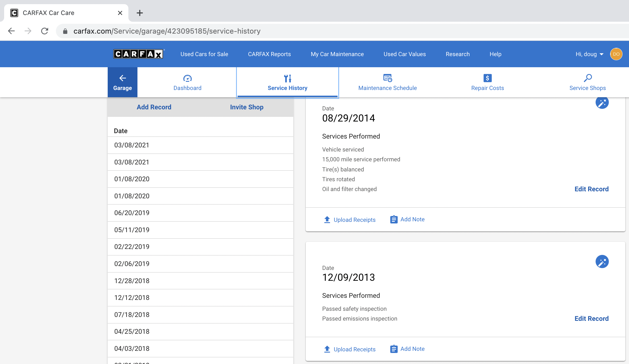Select the Service History tab label
This screenshot has height=364, width=629.
point(288,88)
